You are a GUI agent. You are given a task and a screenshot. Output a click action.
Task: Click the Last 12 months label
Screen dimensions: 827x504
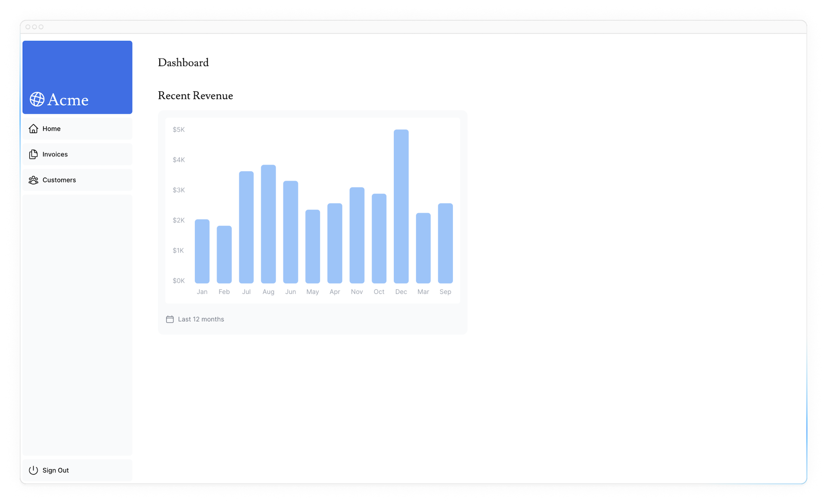click(x=201, y=319)
